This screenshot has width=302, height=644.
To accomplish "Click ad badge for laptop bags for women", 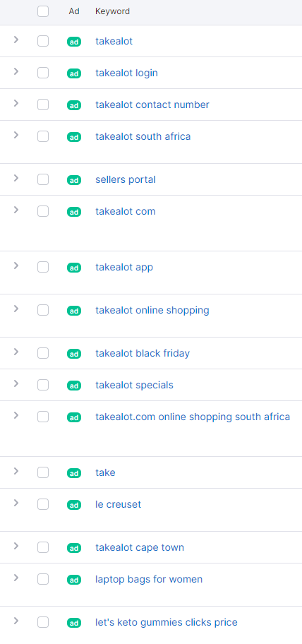I will coord(74,580).
